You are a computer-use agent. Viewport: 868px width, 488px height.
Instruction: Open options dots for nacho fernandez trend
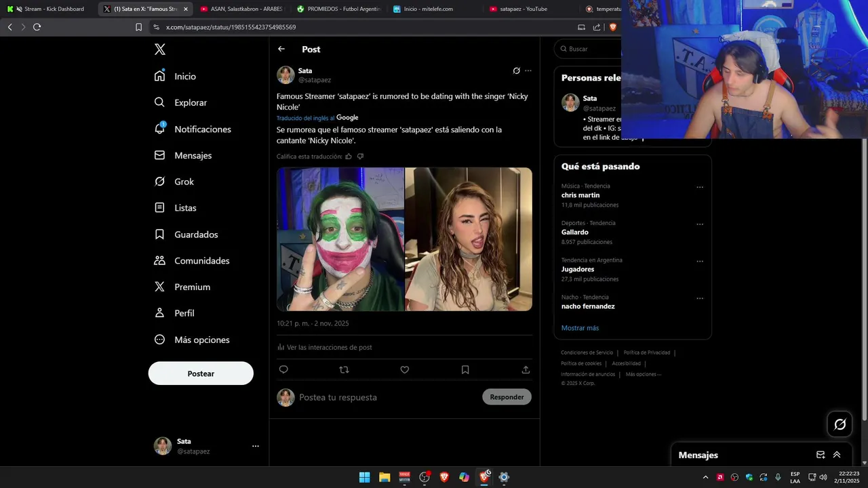(x=700, y=298)
